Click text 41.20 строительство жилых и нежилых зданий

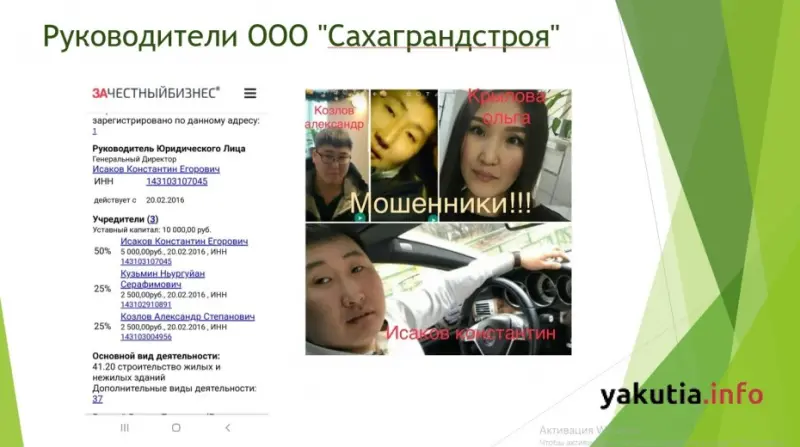[x=157, y=372]
